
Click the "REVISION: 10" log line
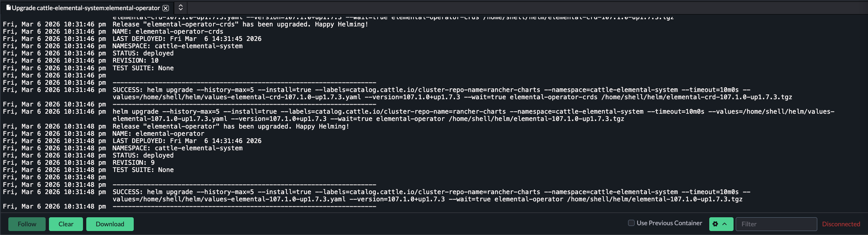pos(136,60)
